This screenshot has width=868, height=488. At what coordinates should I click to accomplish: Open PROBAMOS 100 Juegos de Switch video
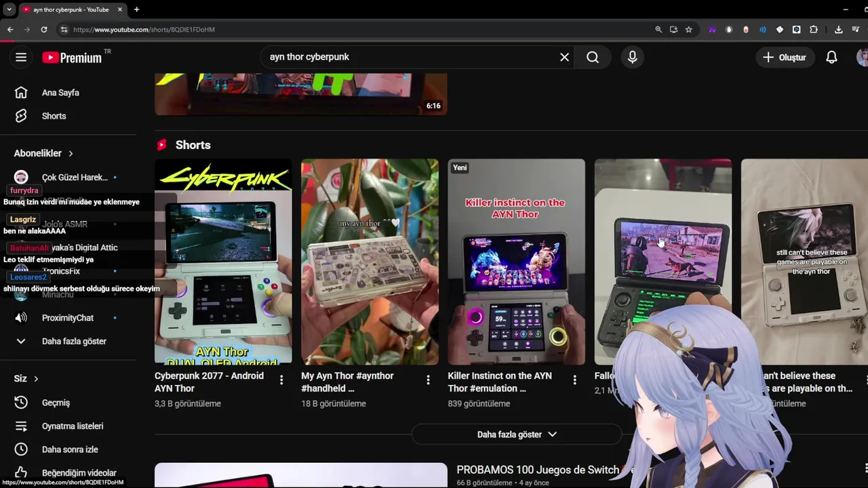pyautogui.click(x=541, y=470)
